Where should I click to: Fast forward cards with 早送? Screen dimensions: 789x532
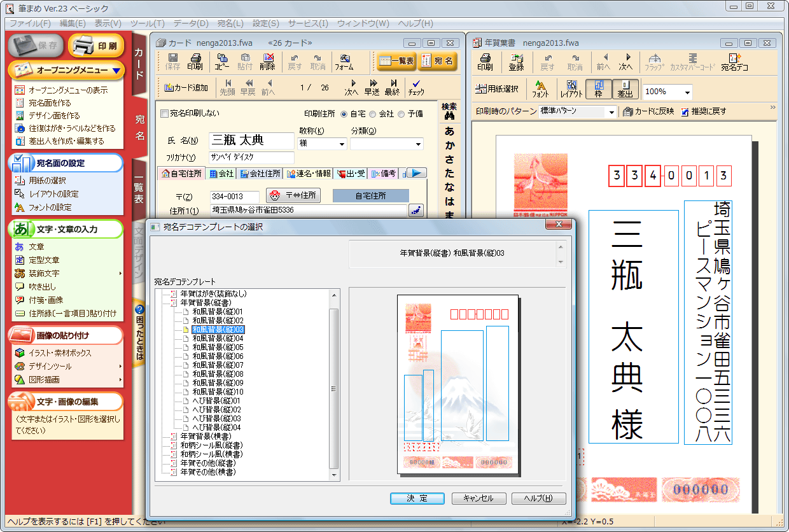(x=372, y=87)
